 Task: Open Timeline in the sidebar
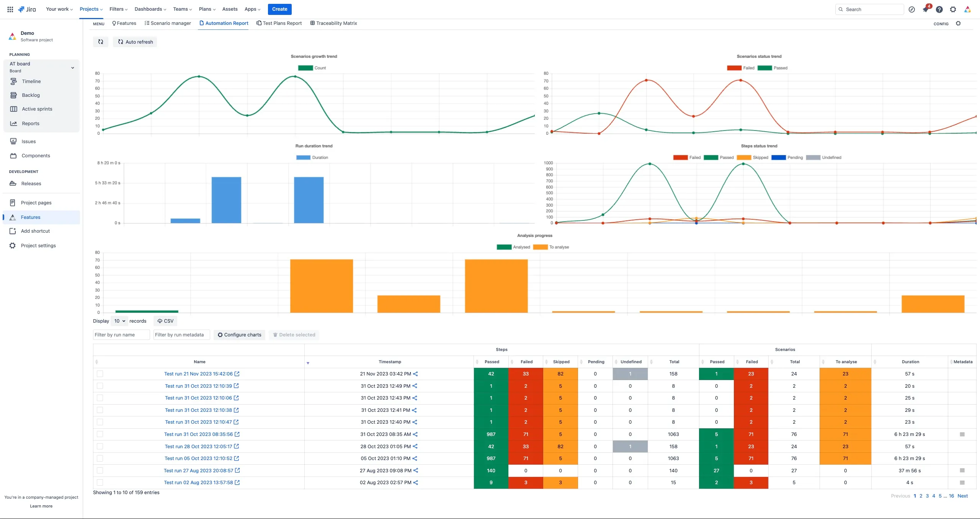tap(31, 82)
